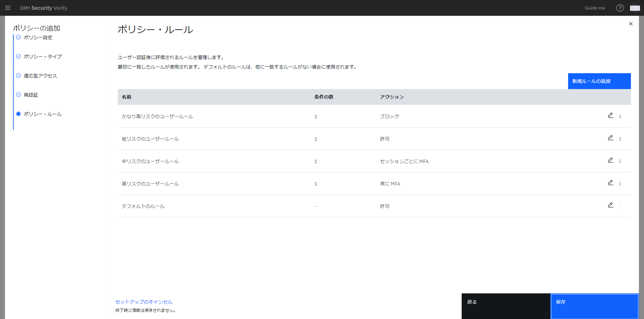Go to ポリシー・タイプ step
Screen dimensions: 644x319
point(43,57)
